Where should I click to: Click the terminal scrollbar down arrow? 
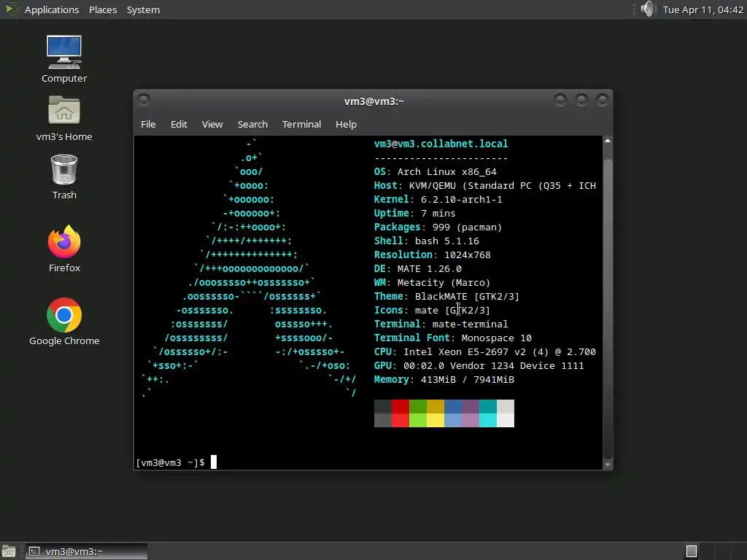[x=608, y=464]
